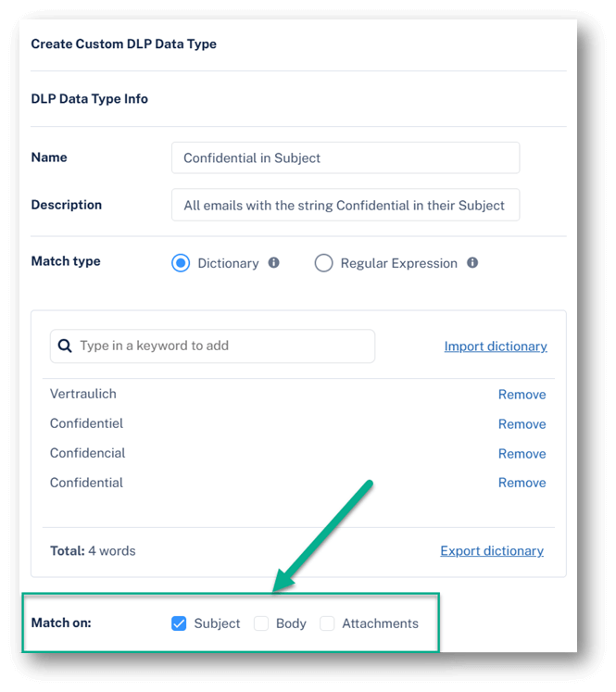Image resolution: width=616 pixels, height=692 pixels.
Task: Click the Dictionary info icon
Action: [x=273, y=263]
